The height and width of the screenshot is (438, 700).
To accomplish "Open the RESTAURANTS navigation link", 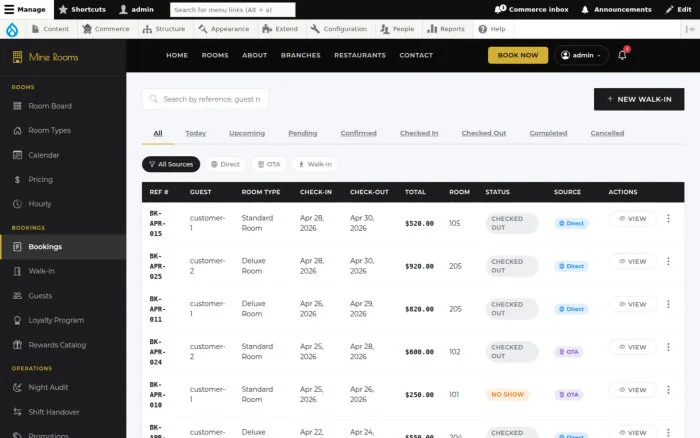I will [x=360, y=55].
